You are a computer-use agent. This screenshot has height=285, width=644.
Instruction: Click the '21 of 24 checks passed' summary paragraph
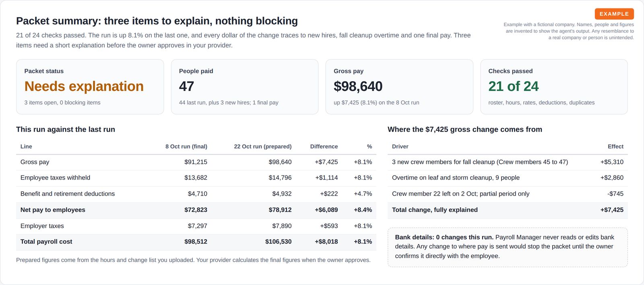(243, 40)
